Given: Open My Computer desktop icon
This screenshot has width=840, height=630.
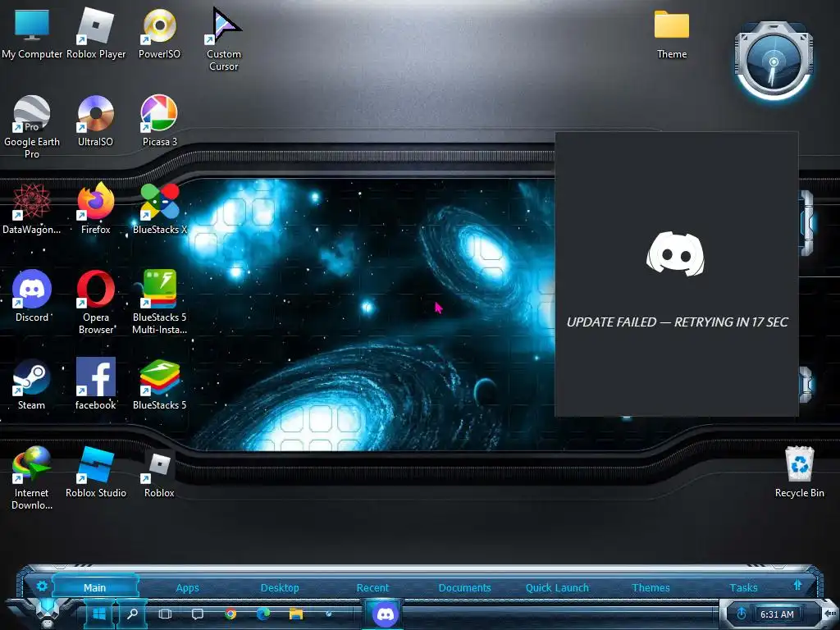Looking at the screenshot, I should click(x=32, y=33).
